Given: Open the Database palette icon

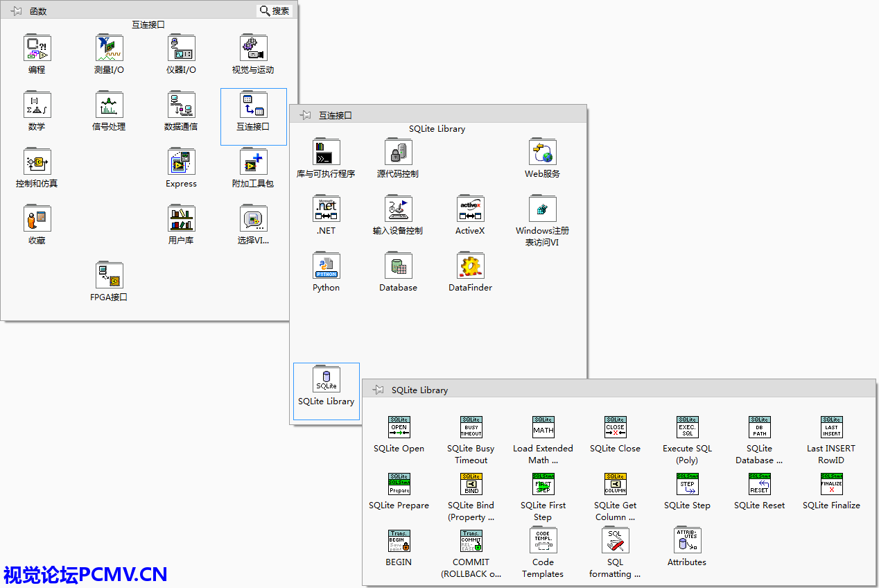Looking at the screenshot, I should 399,266.
